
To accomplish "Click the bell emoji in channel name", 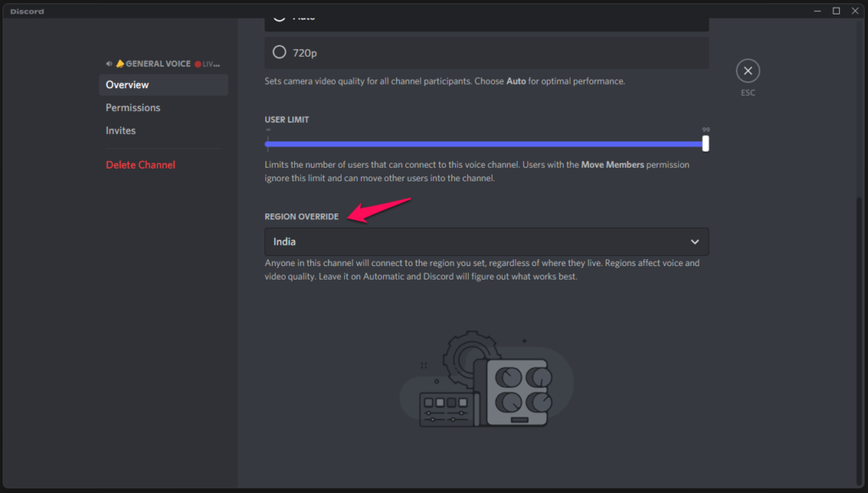I will pyautogui.click(x=120, y=64).
